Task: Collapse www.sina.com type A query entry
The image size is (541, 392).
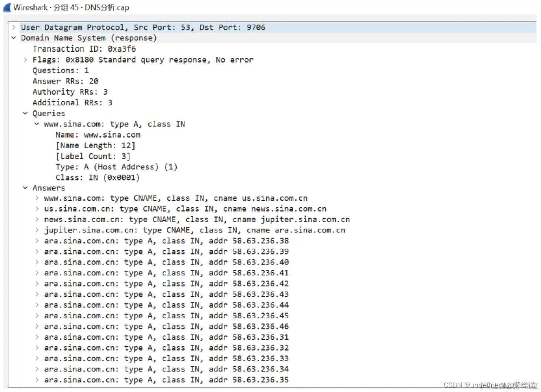Action: point(37,124)
